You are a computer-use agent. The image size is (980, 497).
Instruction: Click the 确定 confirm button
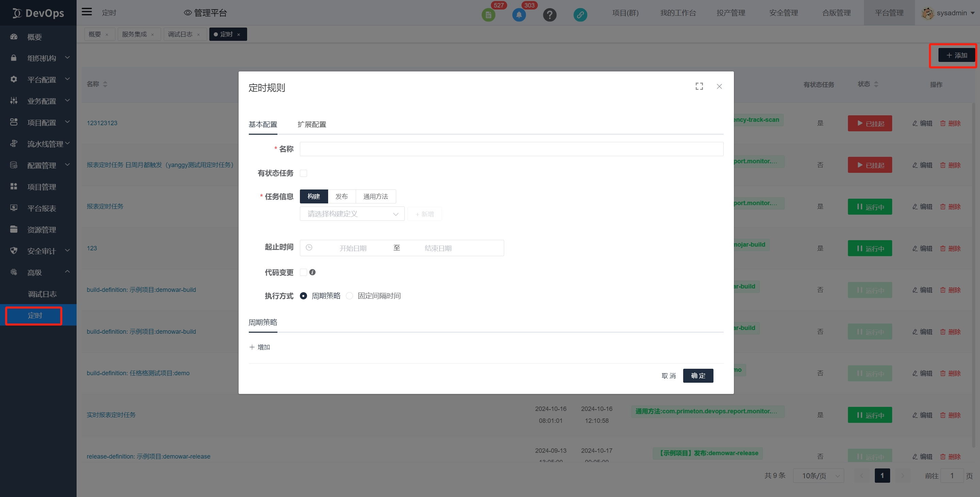click(x=698, y=375)
